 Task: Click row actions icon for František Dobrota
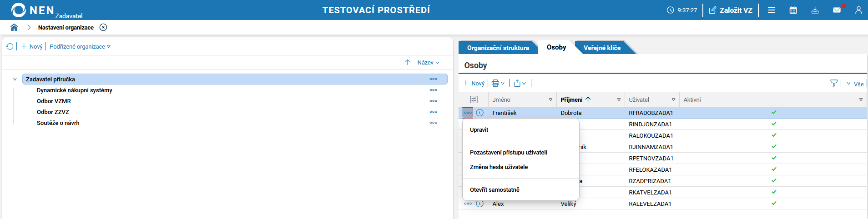click(468, 113)
